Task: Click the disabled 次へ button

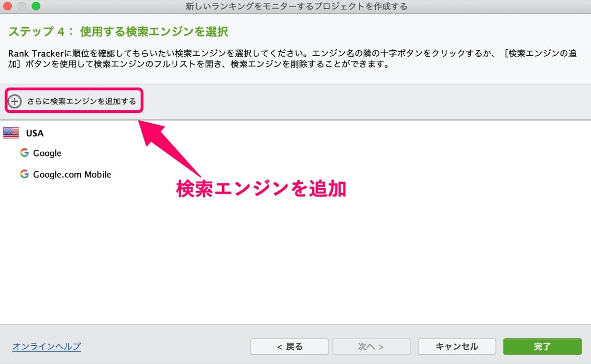Action: (371, 346)
